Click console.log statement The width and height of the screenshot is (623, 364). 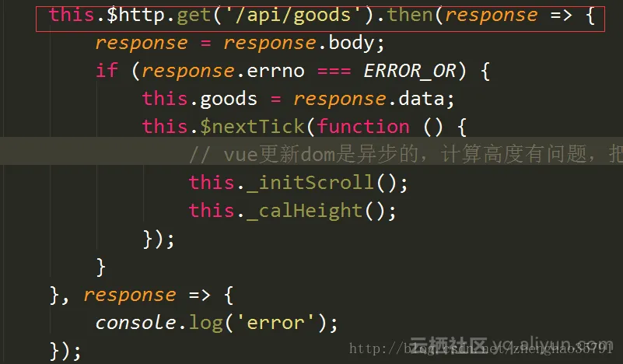coord(216,323)
